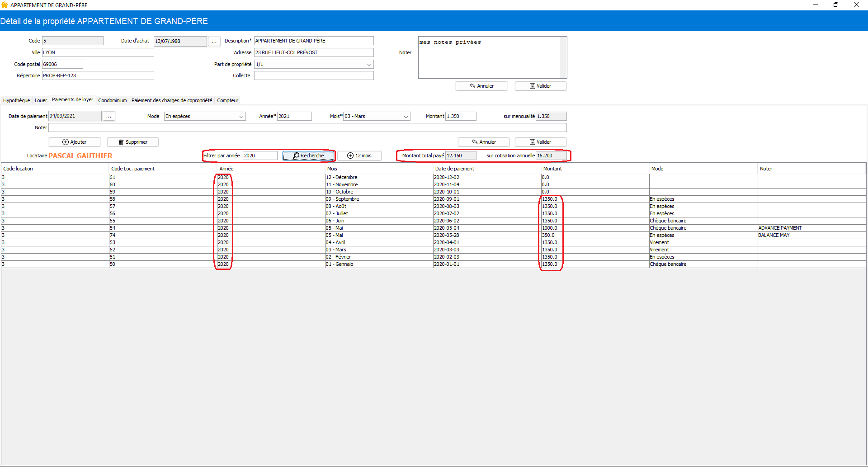This screenshot has height=467, width=868.
Task: Focus the Filtrer par année field
Action: click(x=260, y=156)
